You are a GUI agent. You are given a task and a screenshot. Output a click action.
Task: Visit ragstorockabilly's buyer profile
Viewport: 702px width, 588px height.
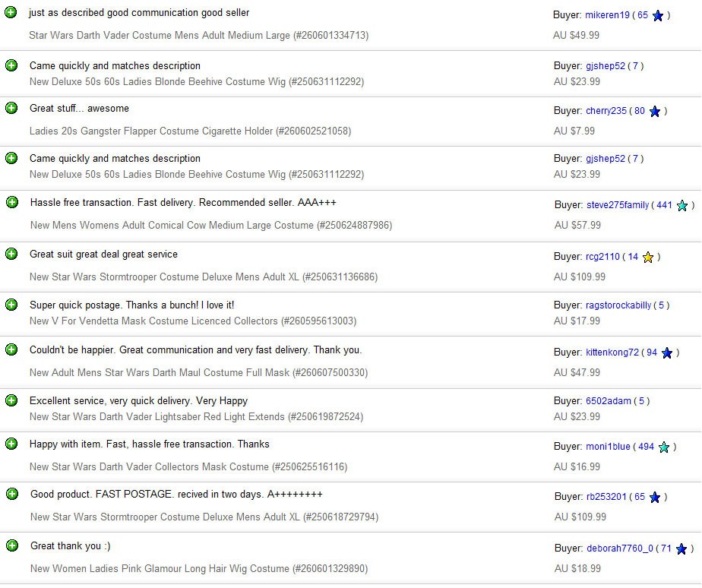tap(618, 305)
